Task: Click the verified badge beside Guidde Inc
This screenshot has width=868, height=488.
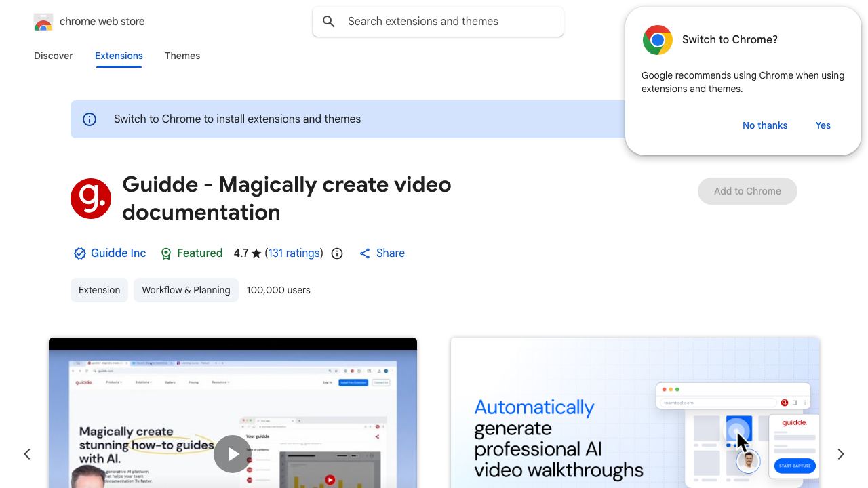Action: point(79,253)
